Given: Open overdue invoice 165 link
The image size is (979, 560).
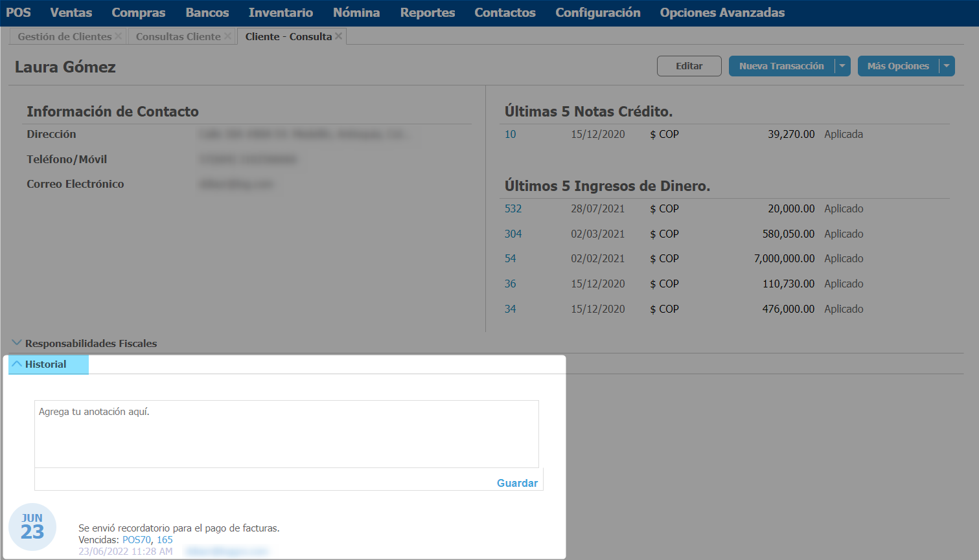Looking at the screenshot, I should (165, 540).
